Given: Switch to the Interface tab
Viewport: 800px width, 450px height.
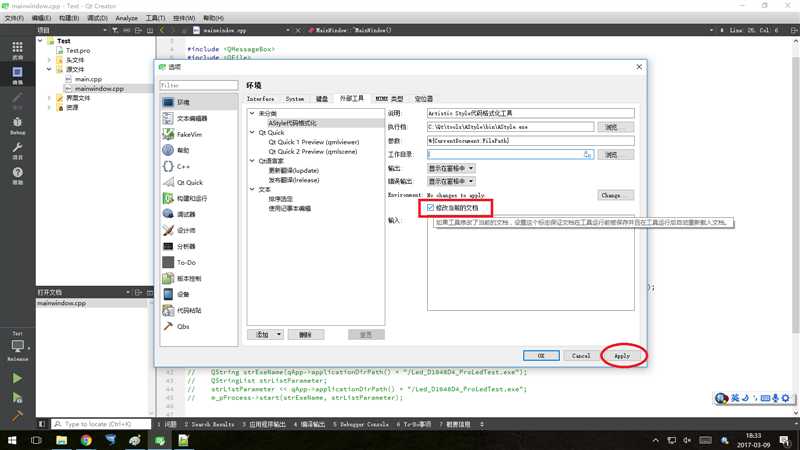Looking at the screenshot, I should 261,99.
